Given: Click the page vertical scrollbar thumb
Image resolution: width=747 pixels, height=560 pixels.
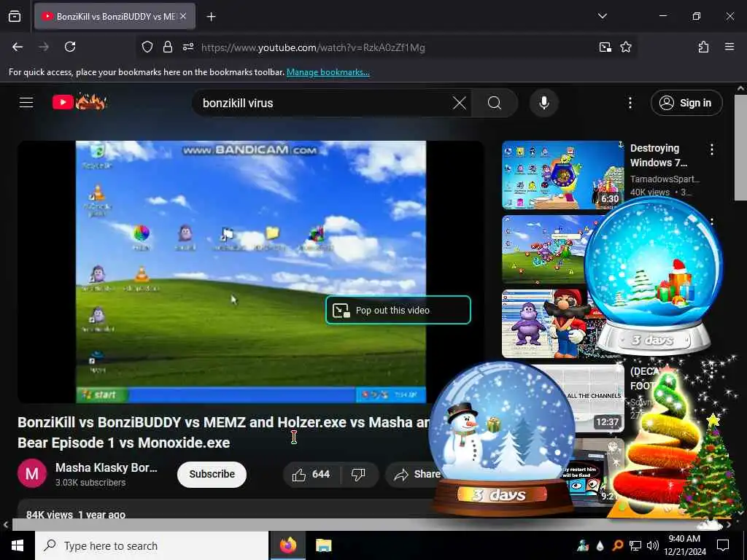Looking at the screenshot, I should coord(740,147).
